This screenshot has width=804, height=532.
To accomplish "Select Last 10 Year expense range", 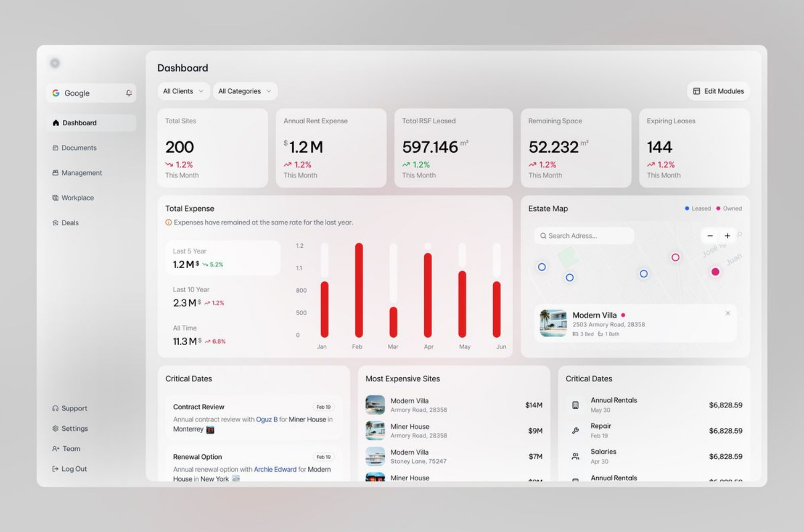I will pos(222,297).
